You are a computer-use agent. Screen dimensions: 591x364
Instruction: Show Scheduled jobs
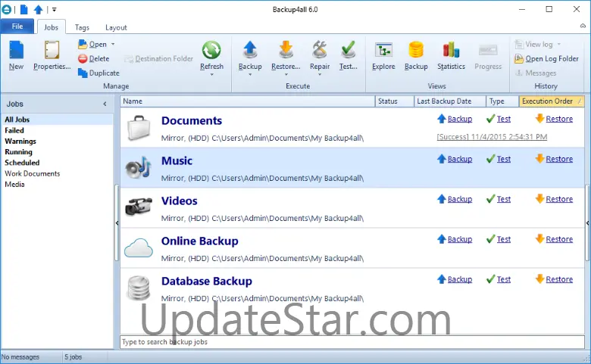click(22, 163)
